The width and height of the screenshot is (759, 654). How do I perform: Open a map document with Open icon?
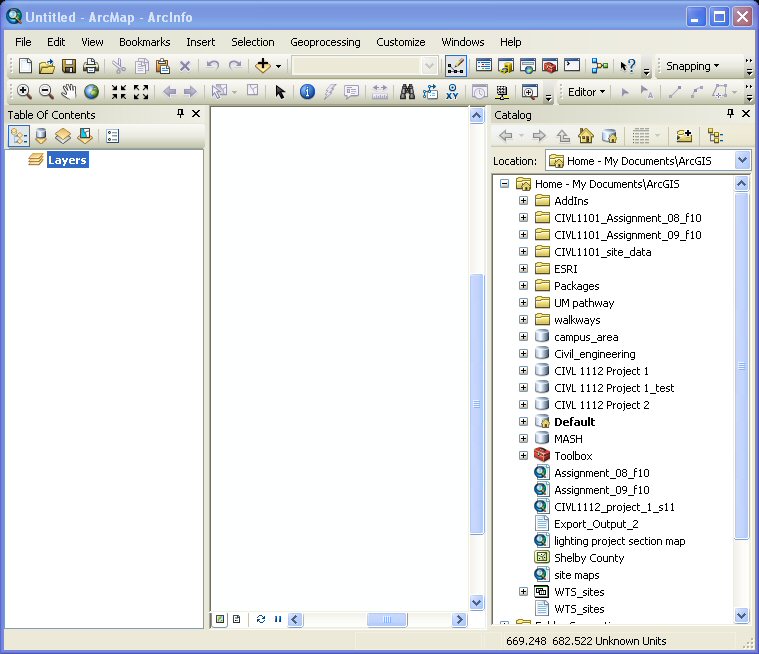[x=47, y=66]
